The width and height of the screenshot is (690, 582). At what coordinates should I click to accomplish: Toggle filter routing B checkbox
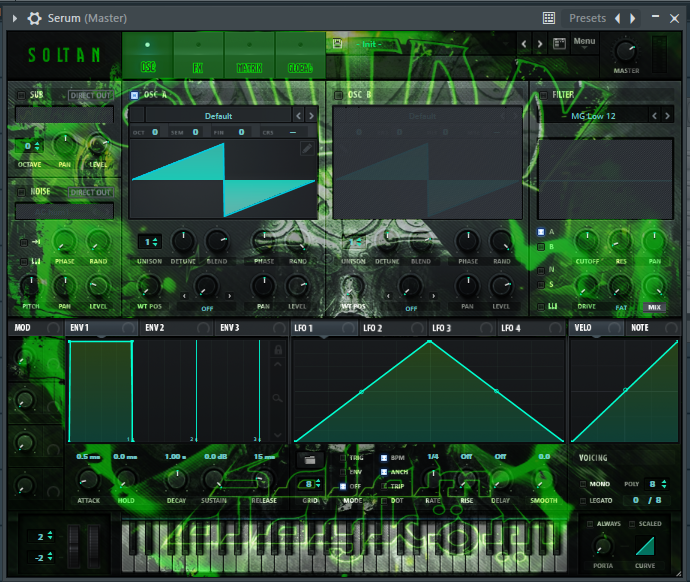click(x=541, y=247)
